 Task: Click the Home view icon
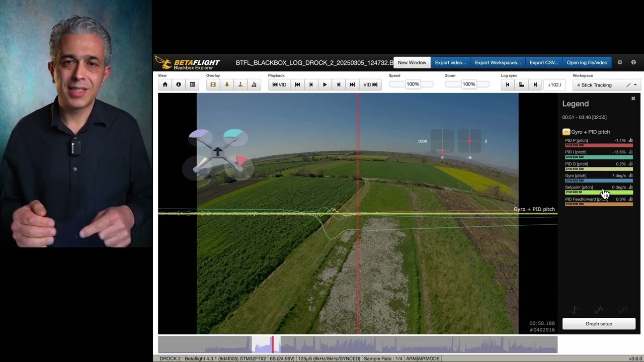point(165,84)
